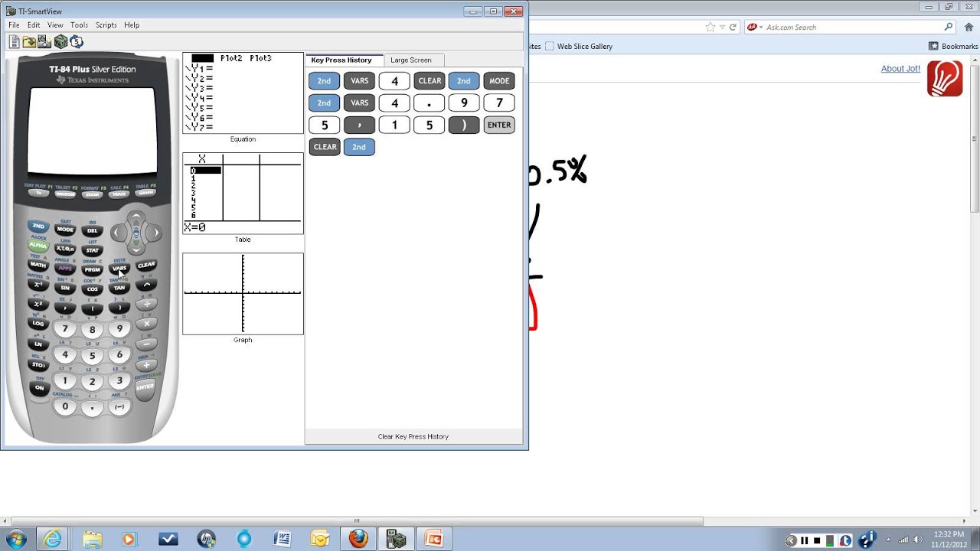Click the screen capture camera toolbar icon

click(x=44, y=42)
